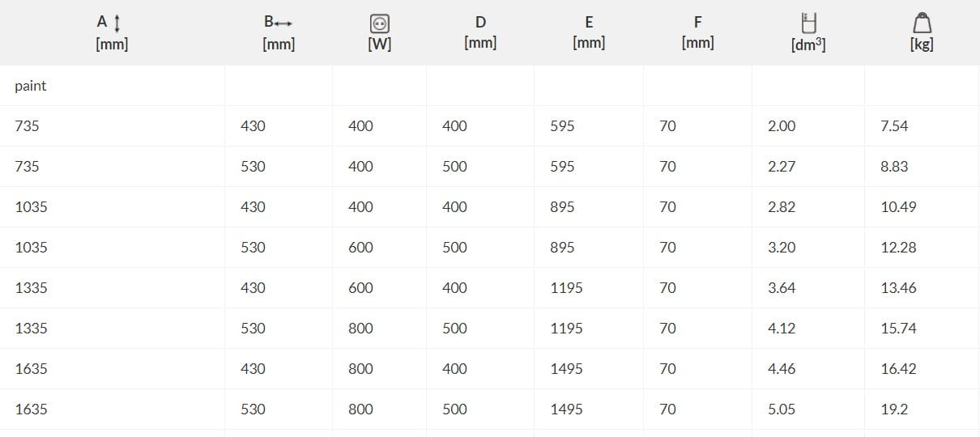
Task: Click the 12.28 kg value
Action: click(x=898, y=248)
